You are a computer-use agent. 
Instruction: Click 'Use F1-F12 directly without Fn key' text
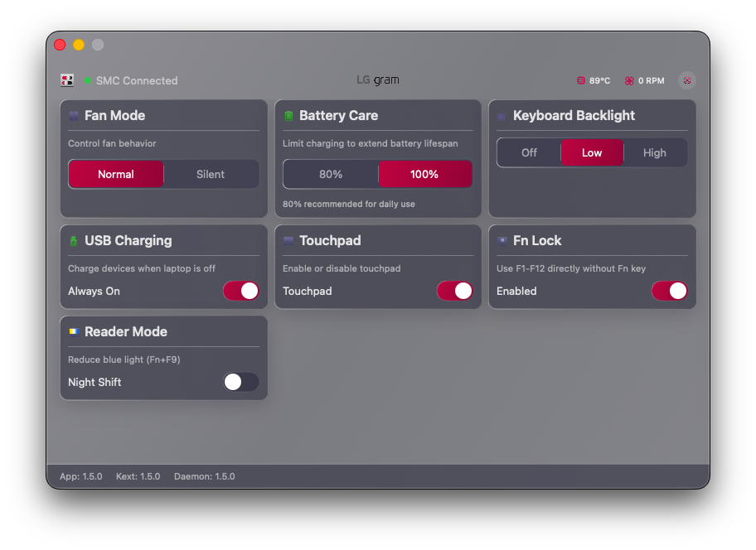click(571, 268)
